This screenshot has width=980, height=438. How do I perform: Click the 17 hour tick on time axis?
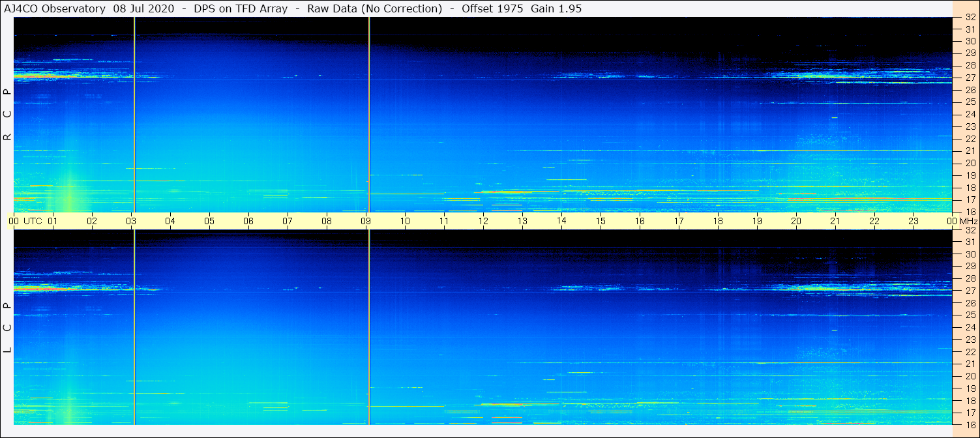(679, 221)
